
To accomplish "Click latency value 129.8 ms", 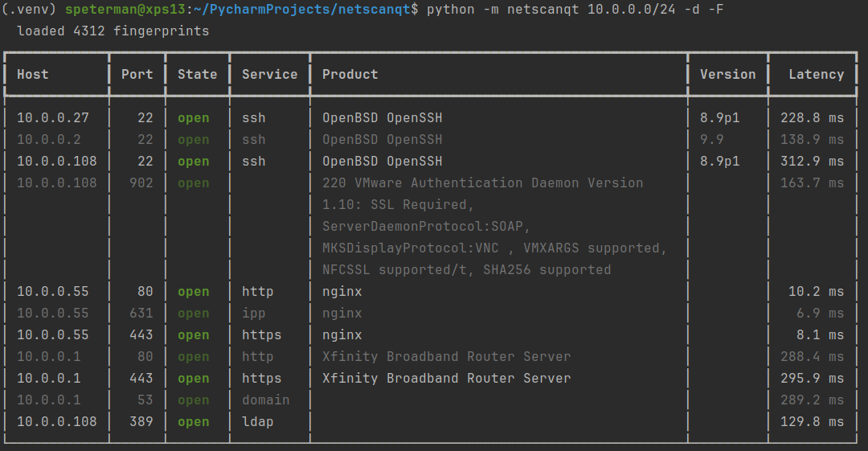I will point(812,421).
